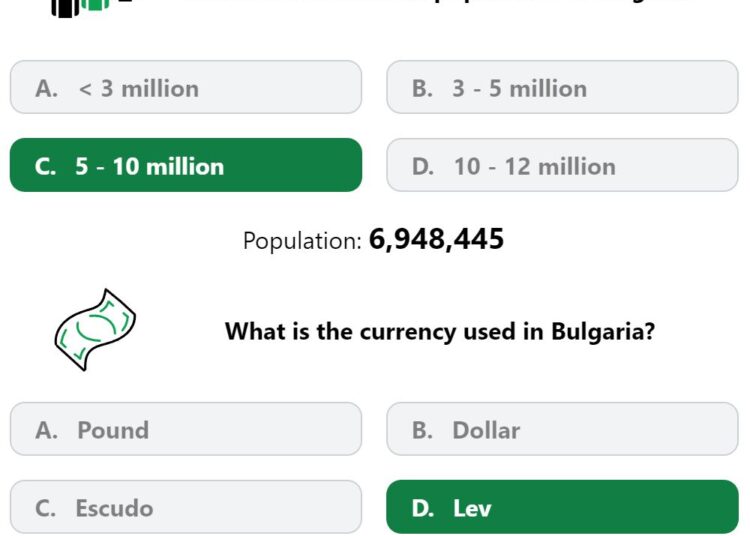This screenshot has height=536, width=750.
Task: Choose the highlighted C. 5 - 10 million option
Action: pos(186,165)
